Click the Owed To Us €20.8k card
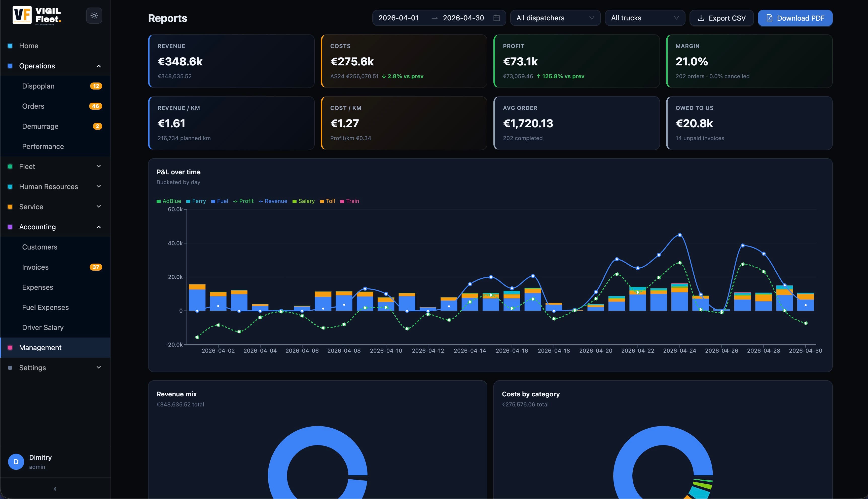 tap(749, 123)
